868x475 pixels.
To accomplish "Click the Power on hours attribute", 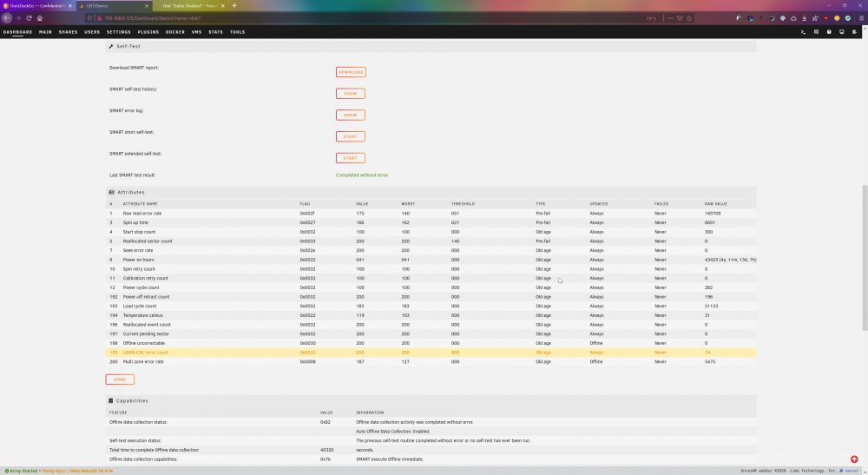I will [138, 260].
